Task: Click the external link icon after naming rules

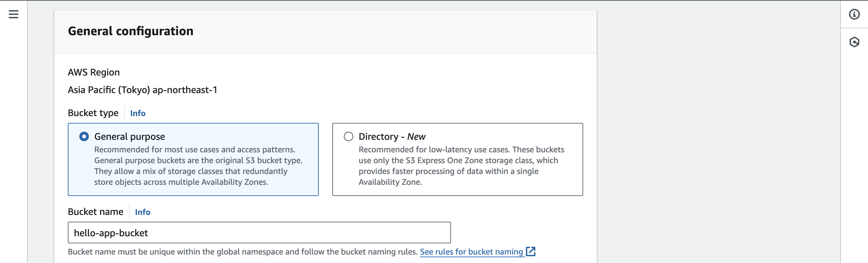Action: pos(531,251)
